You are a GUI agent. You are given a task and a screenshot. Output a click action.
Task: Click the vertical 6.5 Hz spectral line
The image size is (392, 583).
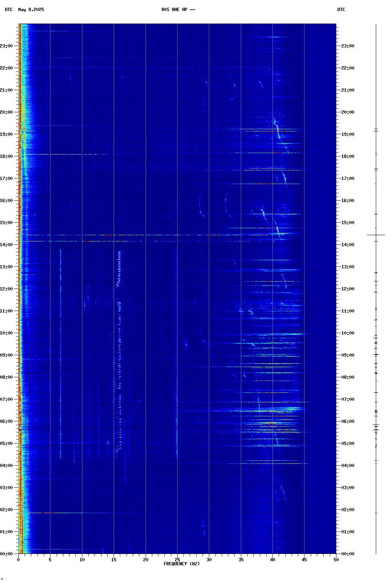point(61,353)
